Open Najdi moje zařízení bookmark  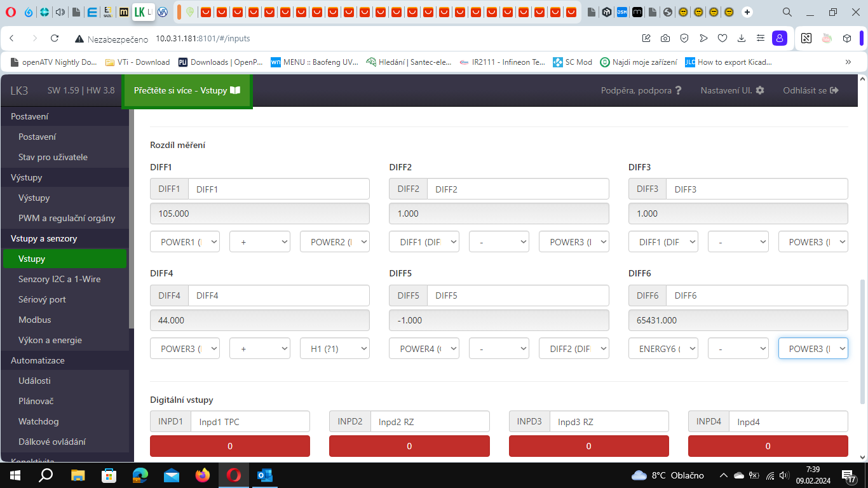[638, 62]
